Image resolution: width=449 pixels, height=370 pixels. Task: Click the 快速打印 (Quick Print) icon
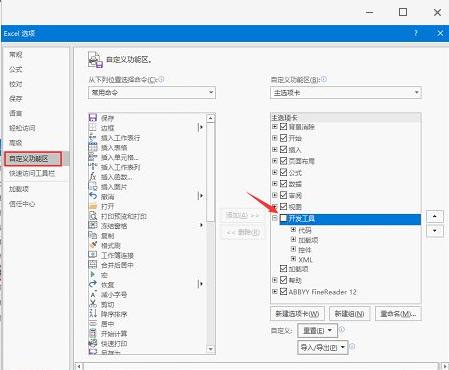point(93,343)
